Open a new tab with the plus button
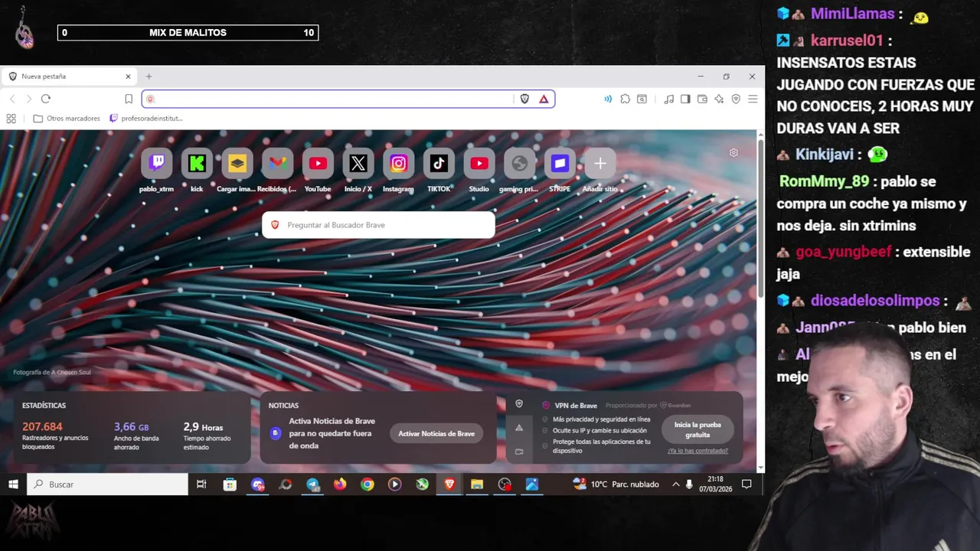The height and width of the screenshot is (551, 980). click(149, 77)
